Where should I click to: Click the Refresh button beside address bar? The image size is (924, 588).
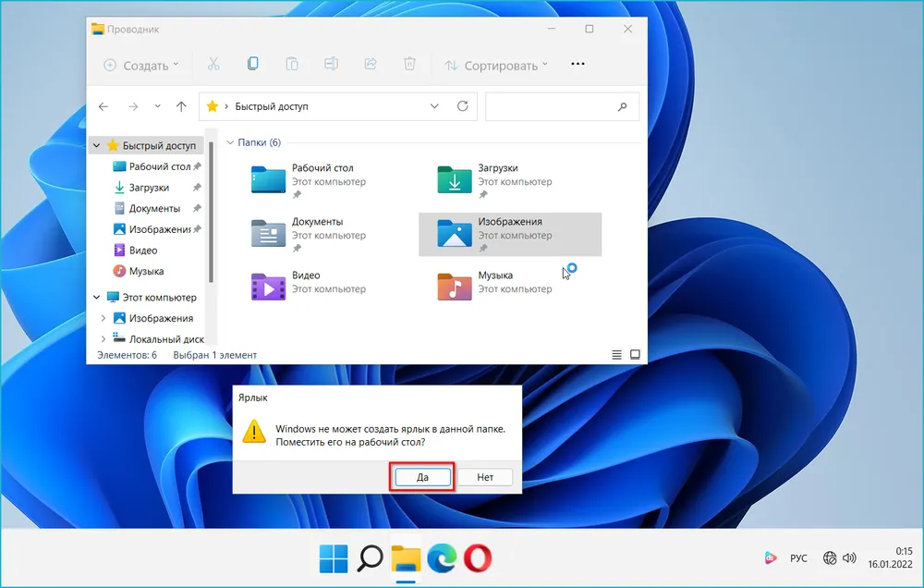click(x=463, y=106)
